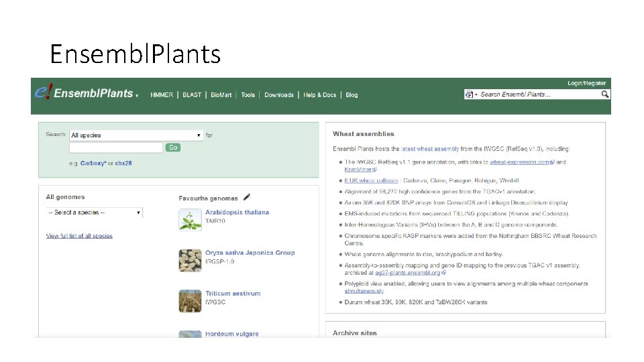Viewport: 644px width, 362px height.
Task: Open the Tools menu item
Action: (x=248, y=95)
